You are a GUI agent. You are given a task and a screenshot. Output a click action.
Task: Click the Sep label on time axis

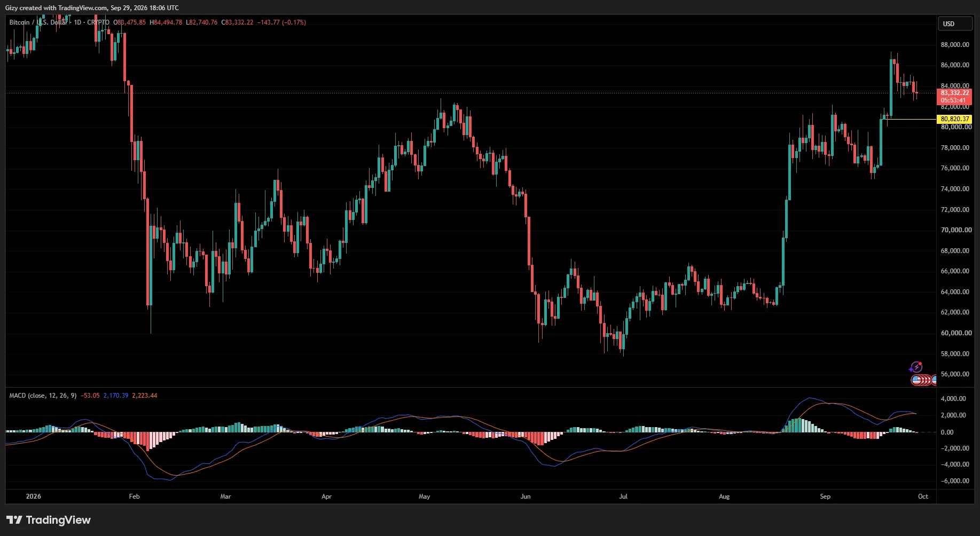pyautogui.click(x=825, y=496)
